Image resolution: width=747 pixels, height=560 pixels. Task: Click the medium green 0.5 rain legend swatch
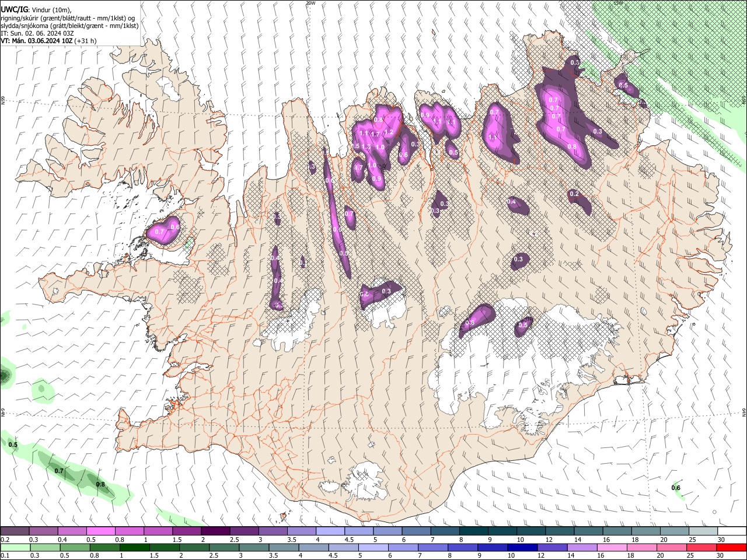click(x=74, y=547)
